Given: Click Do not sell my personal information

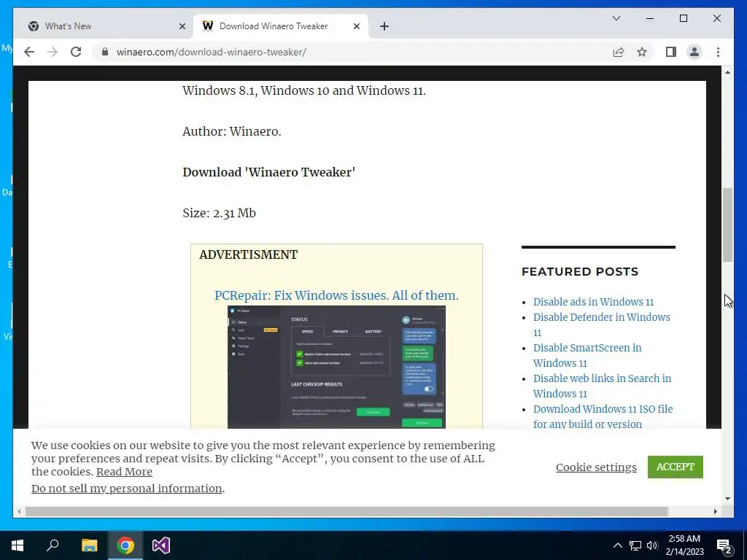Looking at the screenshot, I should click(127, 488).
